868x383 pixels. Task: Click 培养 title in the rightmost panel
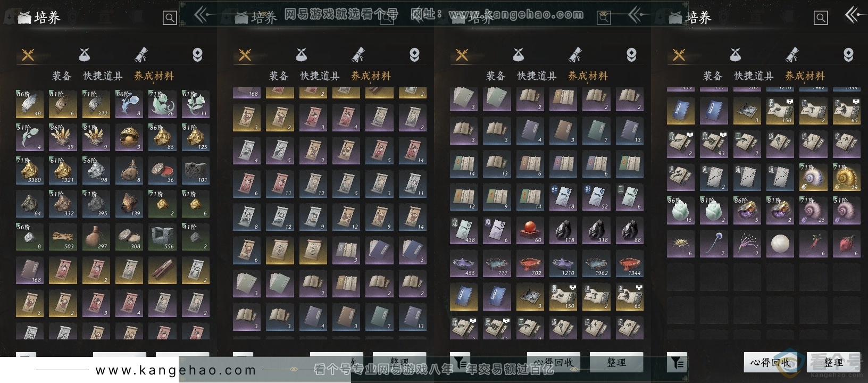pyautogui.click(x=698, y=18)
